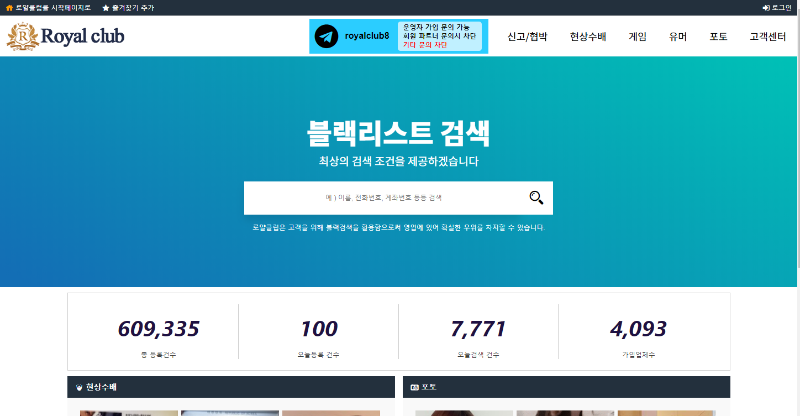This screenshot has width=800, height=416.
Task: Select the 게임 menu item
Action: [x=638, y=37]
